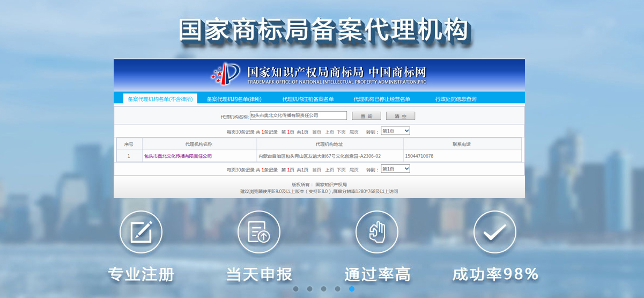Image resolution: width=644 pixels, height=298 pixels.
Task: Click 上页 in the lower pagination row
Action: point(329,170)
